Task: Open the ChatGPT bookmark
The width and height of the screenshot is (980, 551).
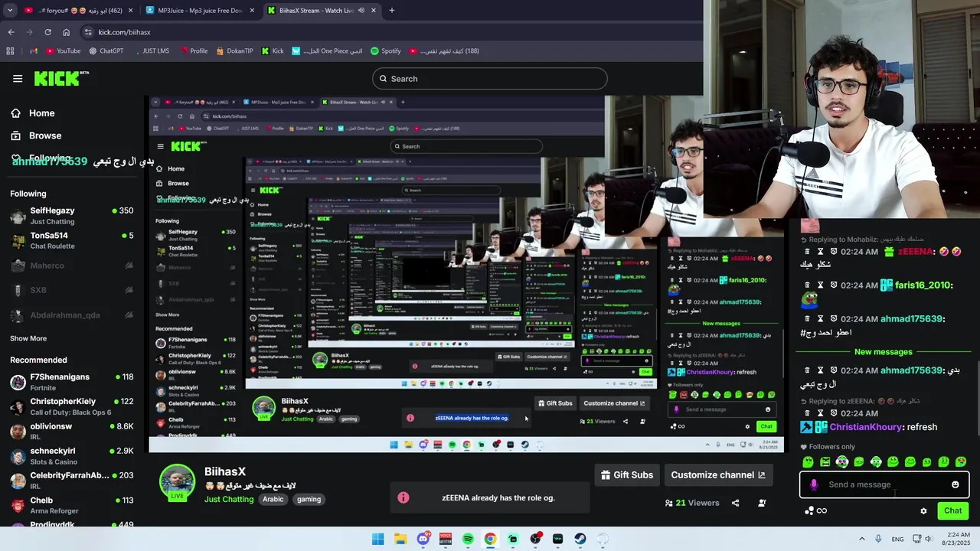Action: tap(106, 51)
